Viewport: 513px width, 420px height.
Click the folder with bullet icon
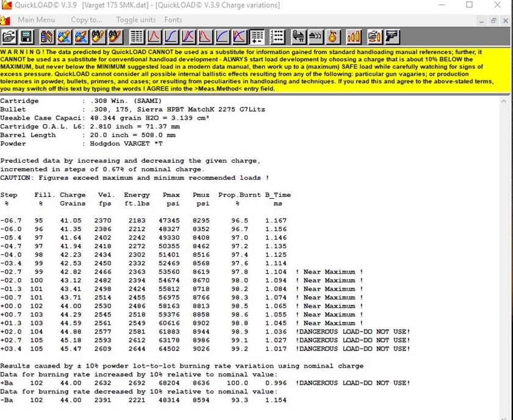point(375,37)
